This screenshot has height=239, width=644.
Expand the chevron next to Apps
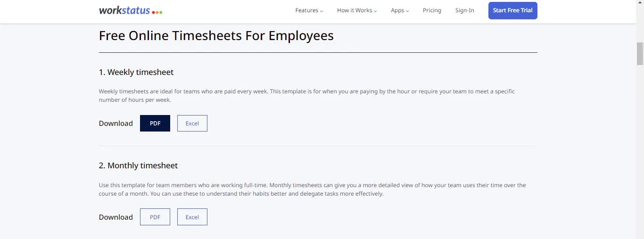tap(407, 11)
